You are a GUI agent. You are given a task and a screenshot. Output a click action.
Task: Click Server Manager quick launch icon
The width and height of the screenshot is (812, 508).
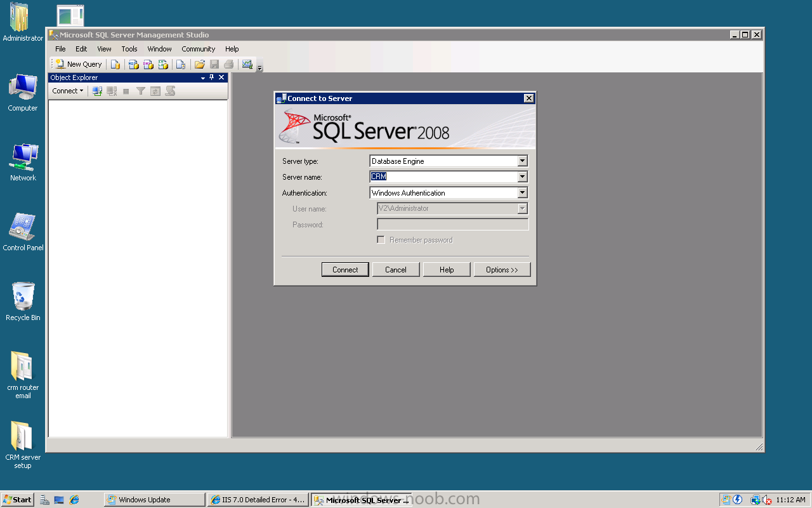44,500
